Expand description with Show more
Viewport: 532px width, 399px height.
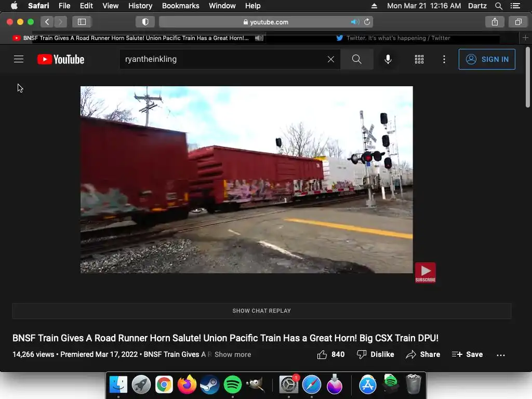[x=233, y=354]
